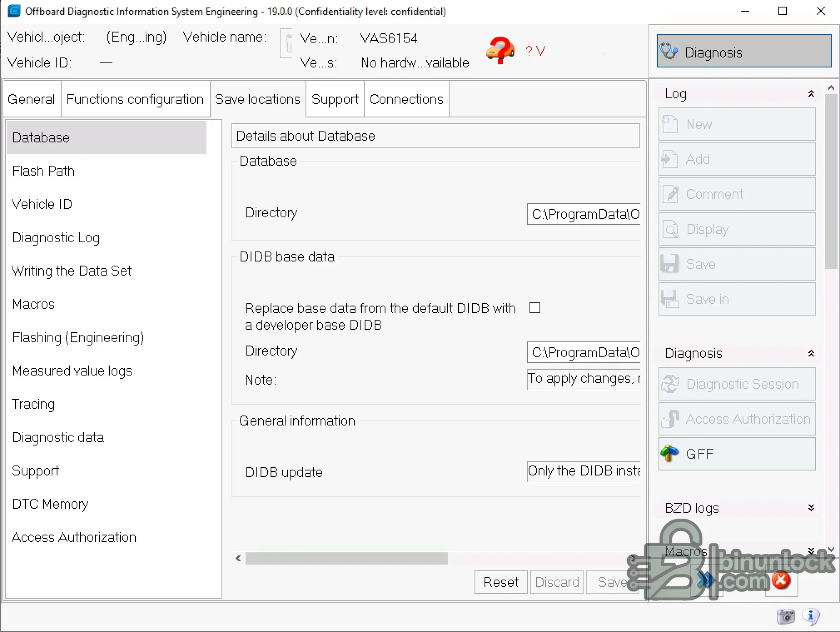Close the application window
Image resolution: width=840 pixels, height=632 pixels.
[821, 11]
